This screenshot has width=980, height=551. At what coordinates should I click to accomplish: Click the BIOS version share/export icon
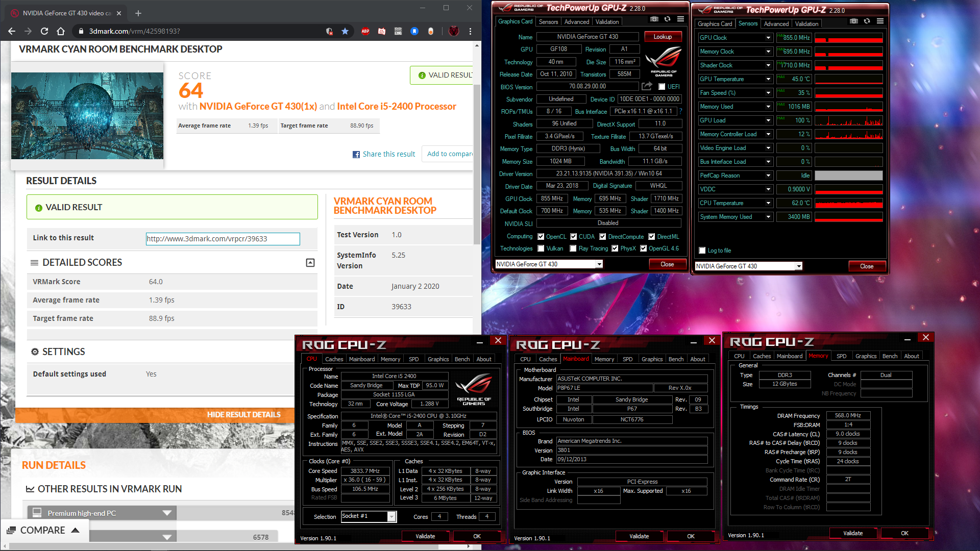pos(647,86)
